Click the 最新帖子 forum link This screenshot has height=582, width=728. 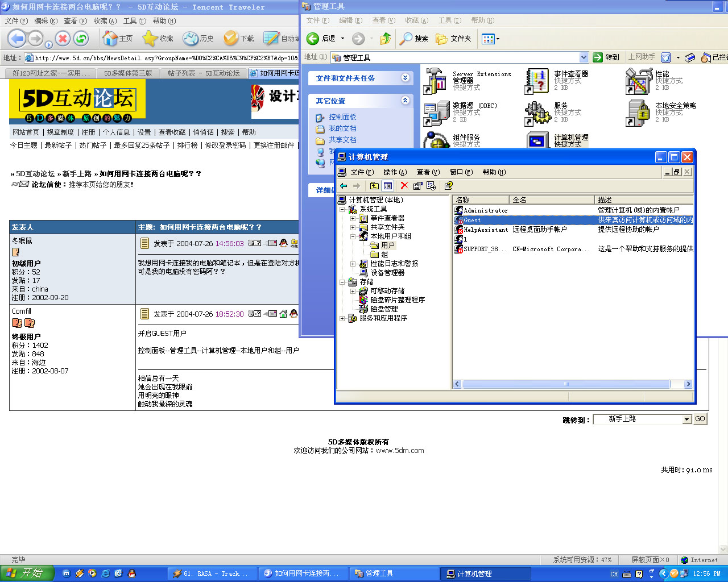[x=59, y=145]
